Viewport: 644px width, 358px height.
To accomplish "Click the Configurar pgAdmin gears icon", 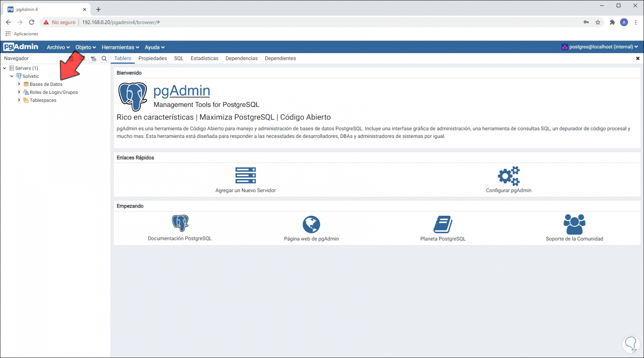I will click(509, 176).
